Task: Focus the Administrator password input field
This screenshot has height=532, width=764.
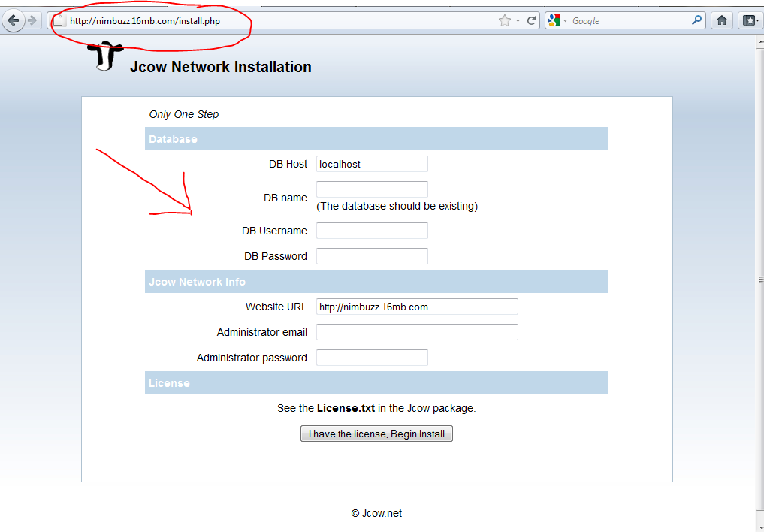Action: pos(372,357)
